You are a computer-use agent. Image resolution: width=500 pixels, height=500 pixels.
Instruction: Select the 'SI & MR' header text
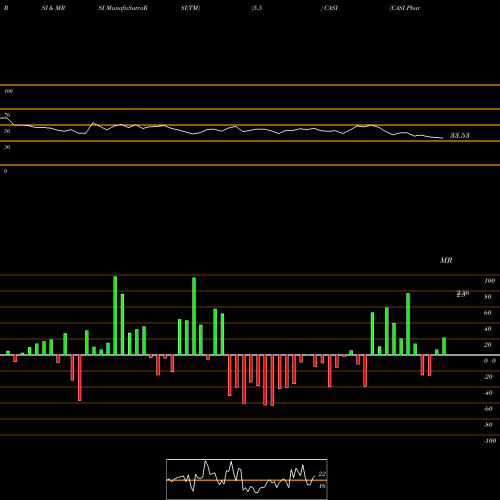(53, 8)
